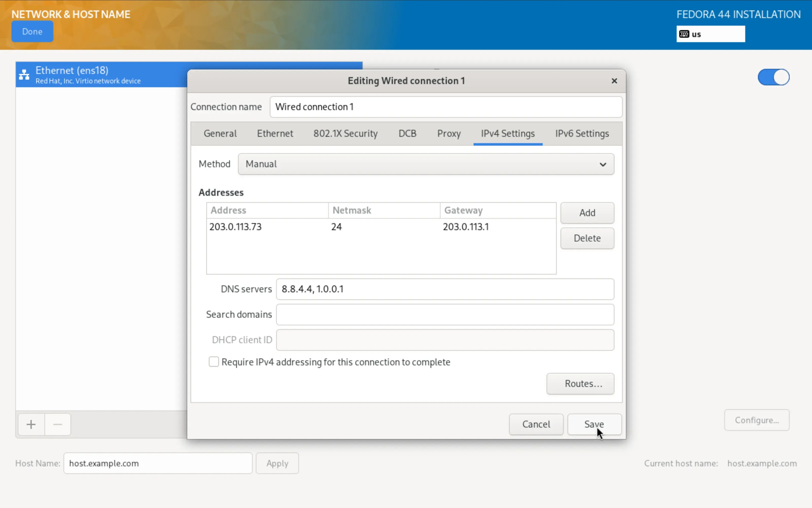Click the Netmask column header
This screenshot has height=508, width=812.
[384, 210]
